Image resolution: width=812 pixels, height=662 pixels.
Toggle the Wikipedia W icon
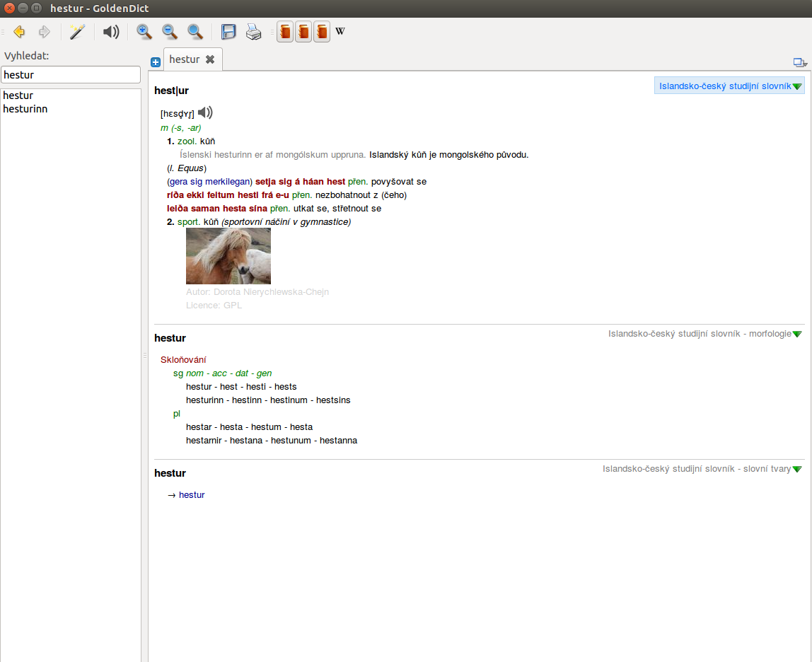click(x=340, y=32)
